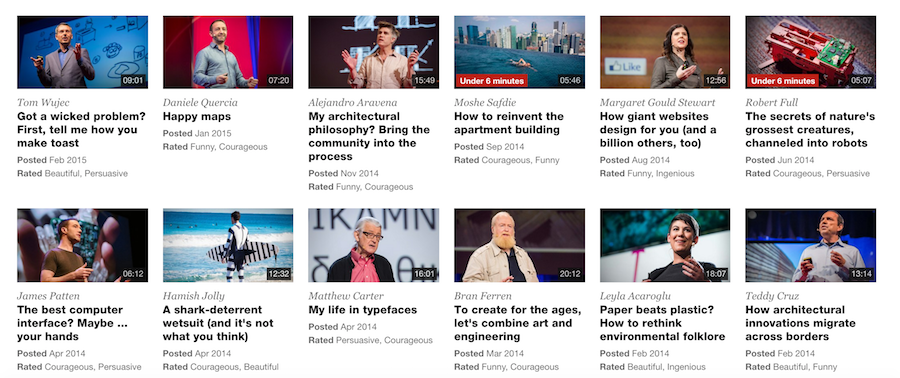Click 'Posted Jun 2014' text
The width and height of the screenshot is (900, 378).
pyautogui.click(x=780, y=160)
